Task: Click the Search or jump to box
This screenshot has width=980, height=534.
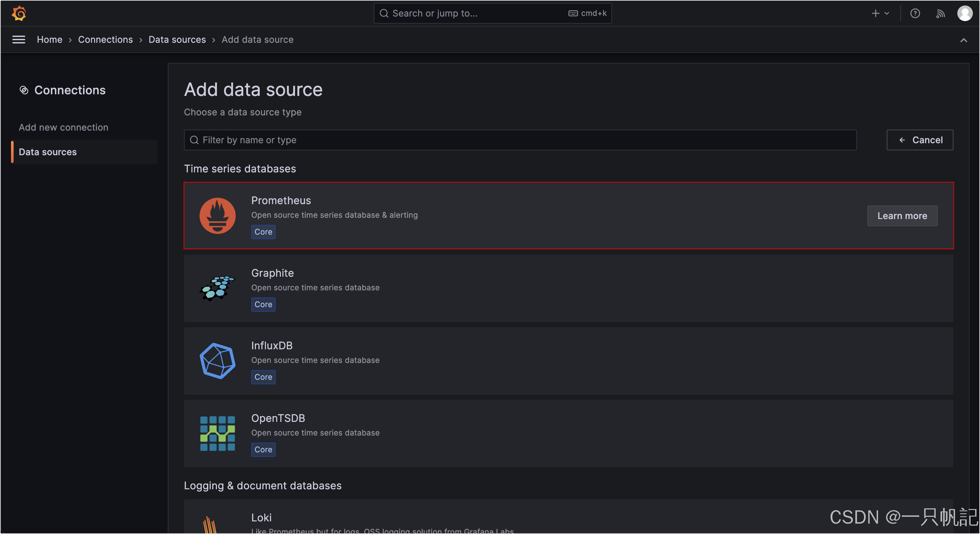Action: click(492, 13)
